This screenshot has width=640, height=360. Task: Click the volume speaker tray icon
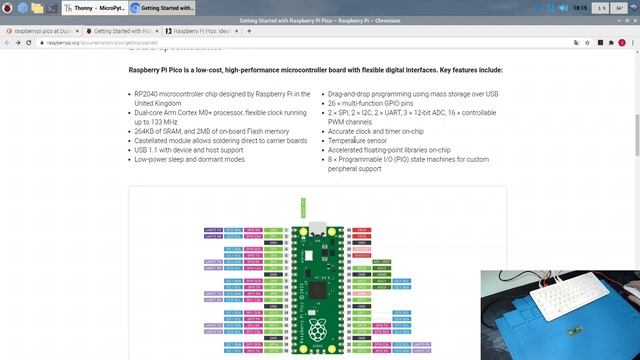tap(563, 8)
